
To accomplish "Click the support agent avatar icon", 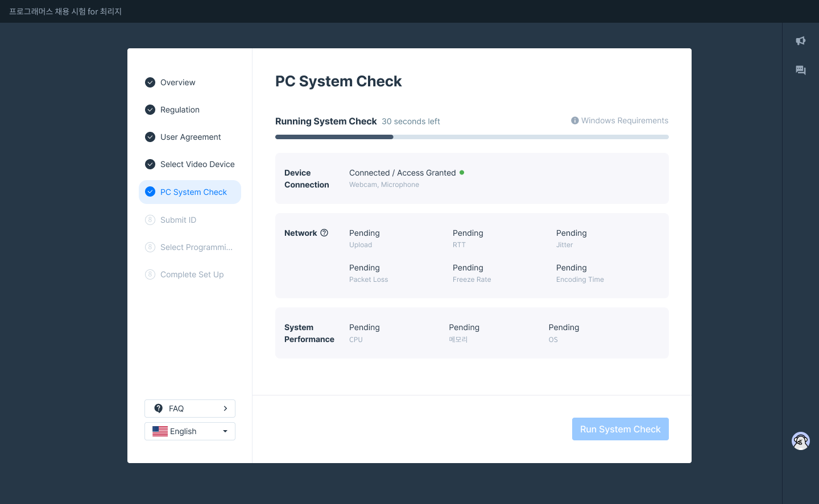I will tap(801, 441).
